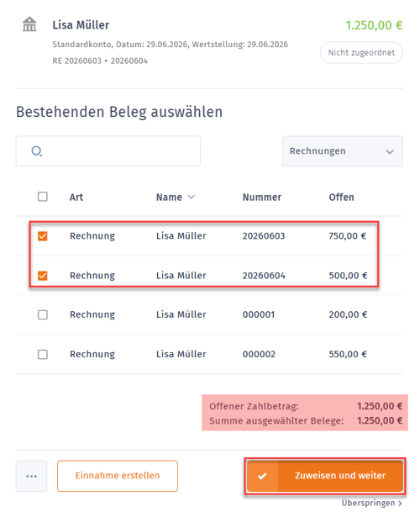
Task: Click the Nicht zugeordnet status badge
Action: tap(361, 53)
